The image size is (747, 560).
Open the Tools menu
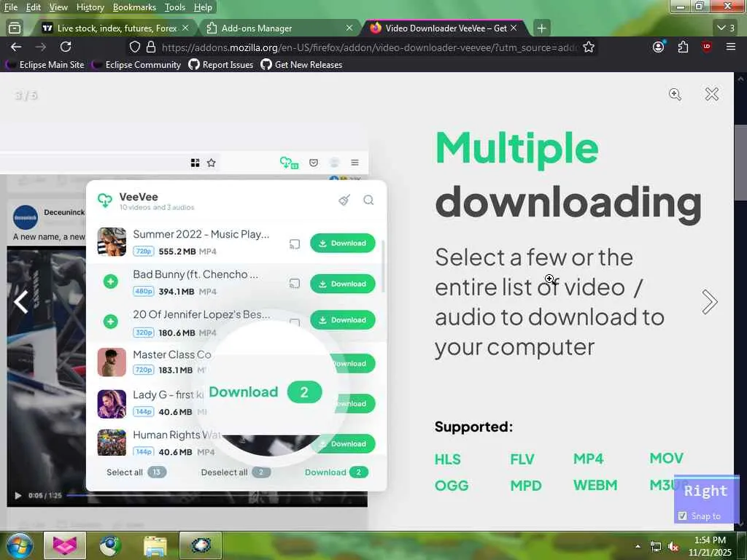tap(174, 7)
